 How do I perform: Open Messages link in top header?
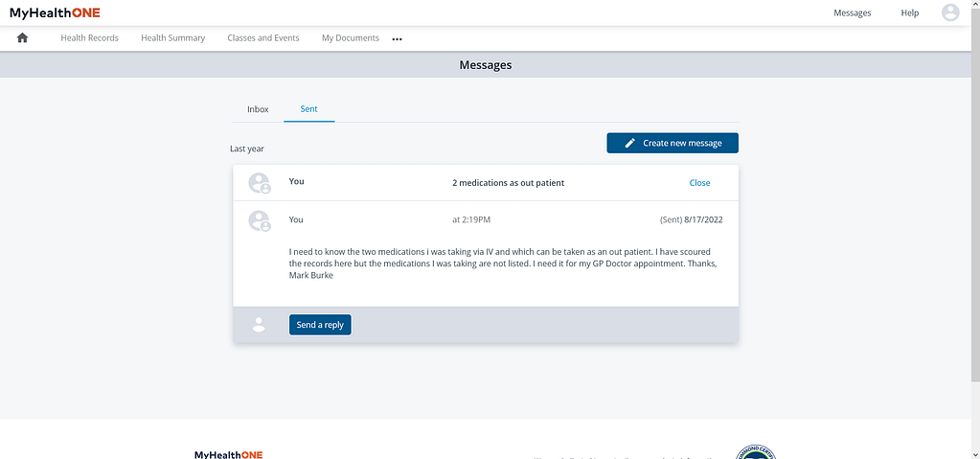pyautogui.click(x=852, y=12)
